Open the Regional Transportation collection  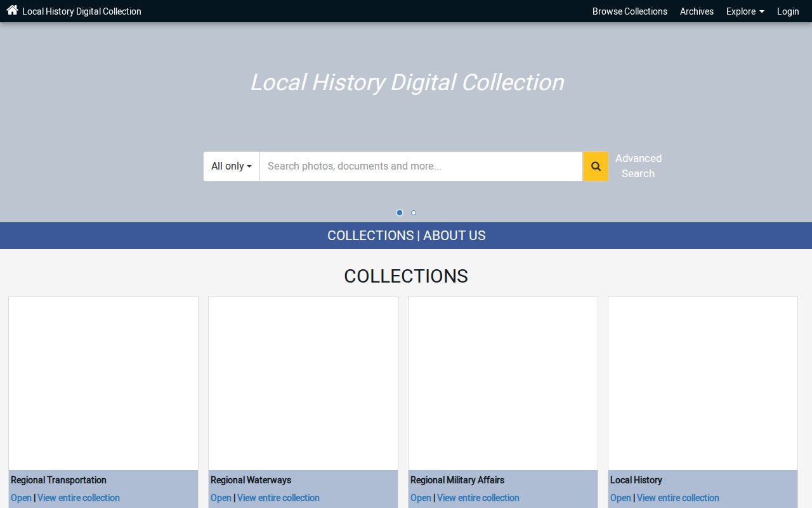(x=21, y=498)
